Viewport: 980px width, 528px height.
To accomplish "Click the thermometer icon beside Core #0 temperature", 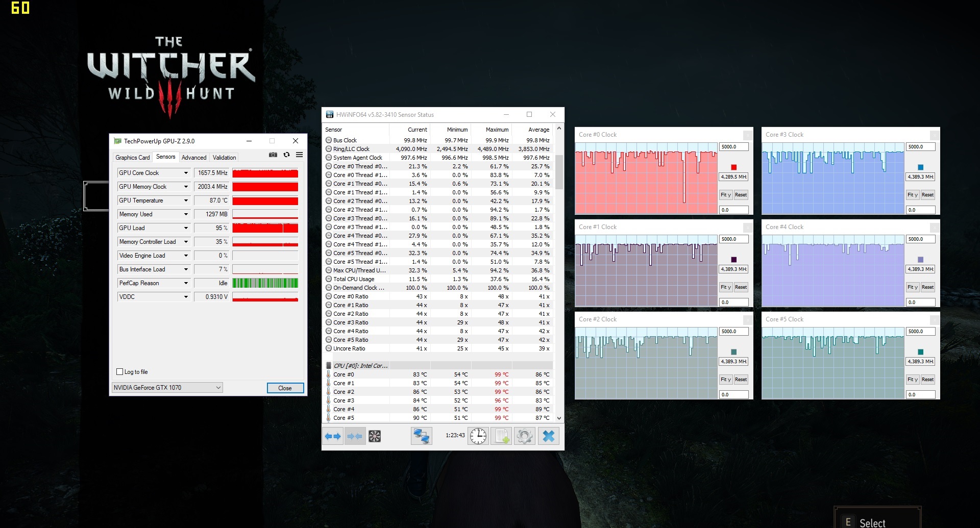I will tap(329, 374).
